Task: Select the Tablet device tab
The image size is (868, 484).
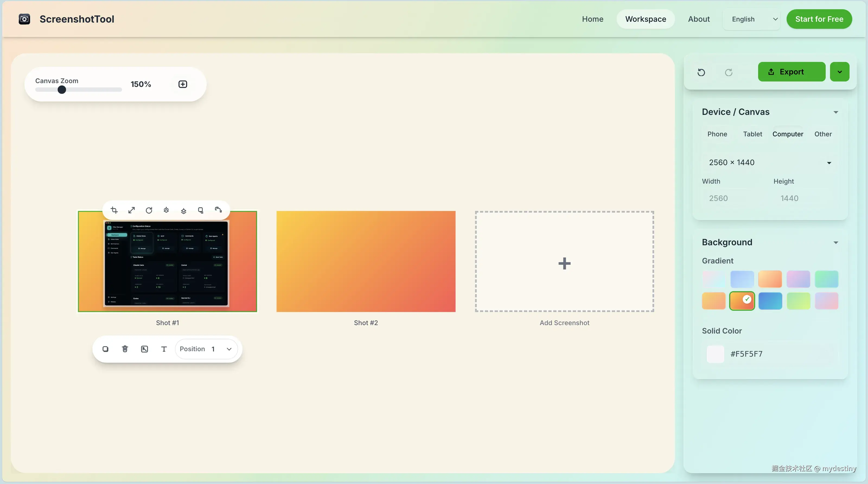Action: coord(752,134)
